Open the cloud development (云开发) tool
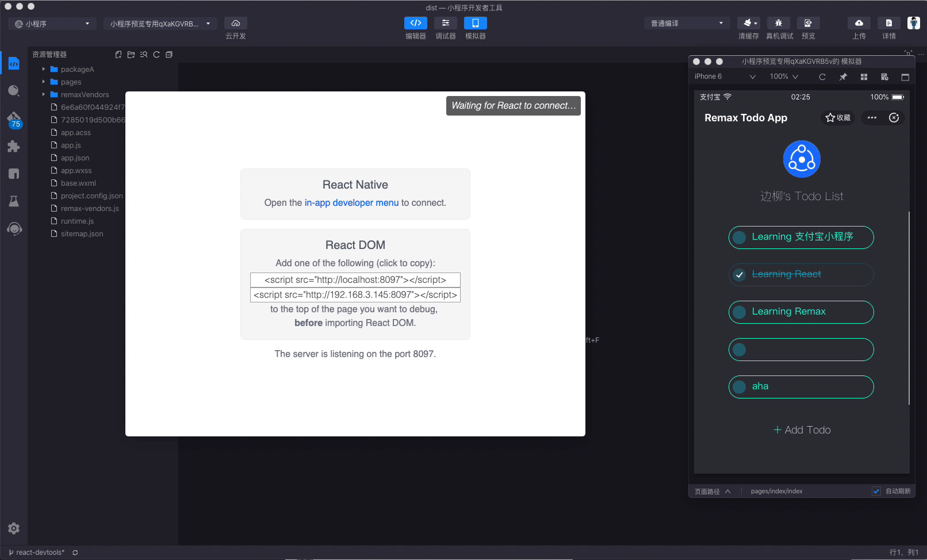Screen dimensions: 927x560 (x=236, y=23)
